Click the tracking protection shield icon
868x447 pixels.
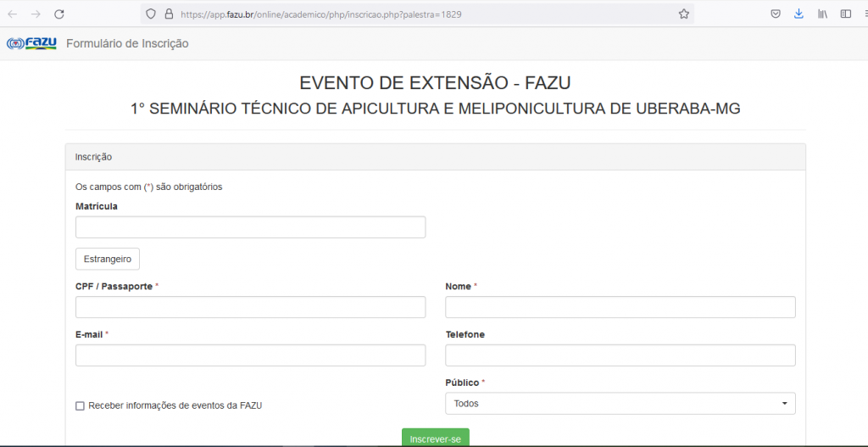[151, 14]
